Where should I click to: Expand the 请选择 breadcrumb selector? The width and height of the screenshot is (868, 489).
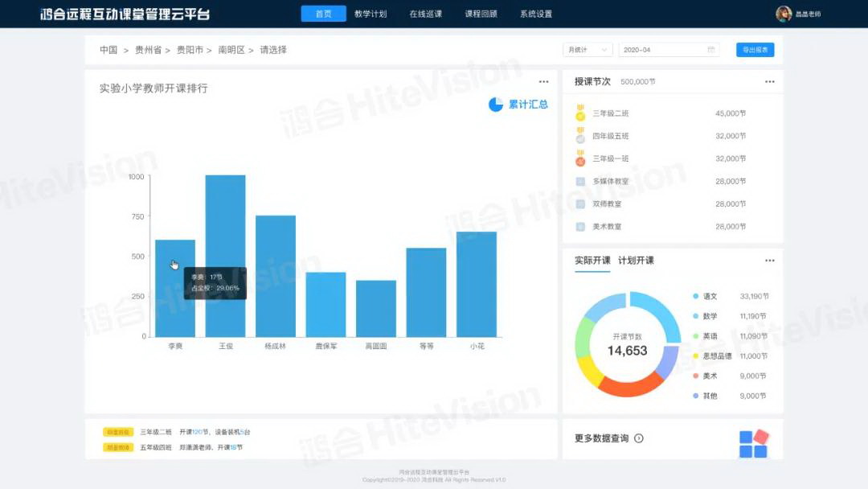click(x=273, y=50)
